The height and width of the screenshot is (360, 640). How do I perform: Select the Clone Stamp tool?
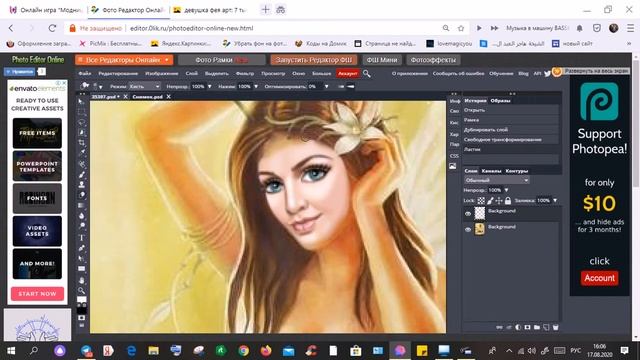click(82, 184)
